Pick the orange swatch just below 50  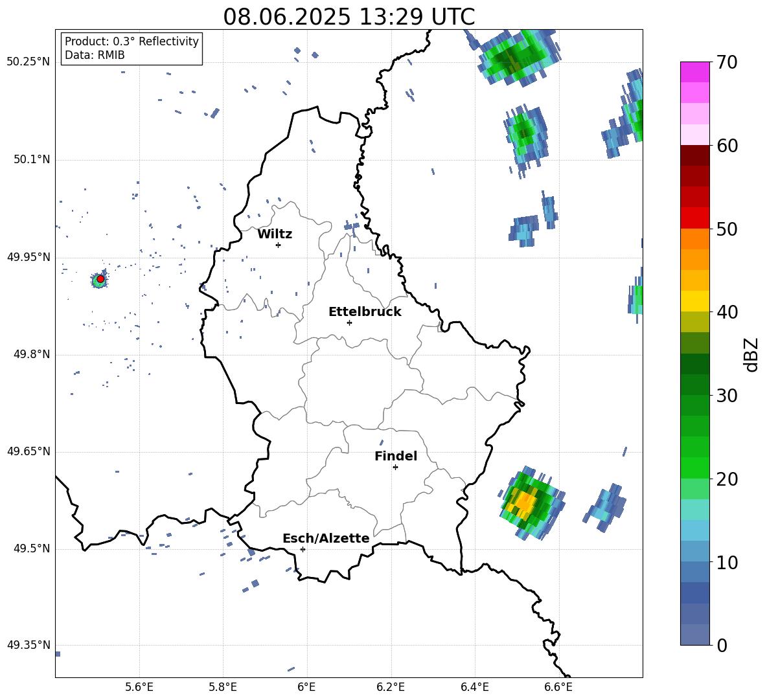(x=695, y=239)
